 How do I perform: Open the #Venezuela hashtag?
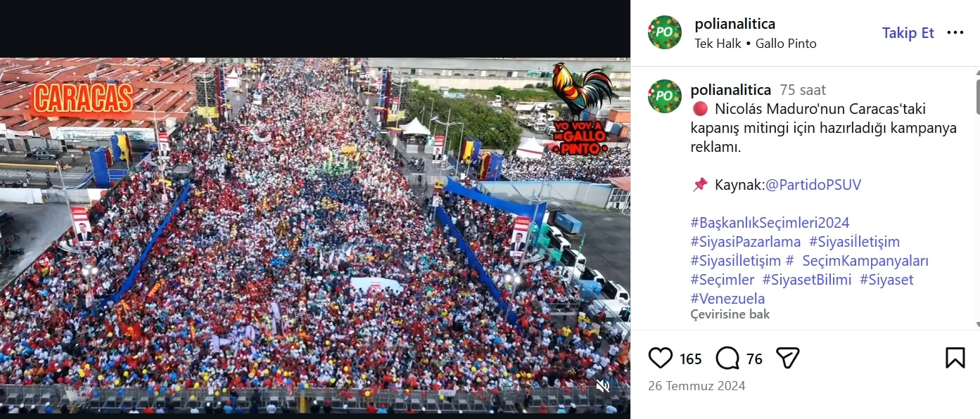[x=727, y=299]
